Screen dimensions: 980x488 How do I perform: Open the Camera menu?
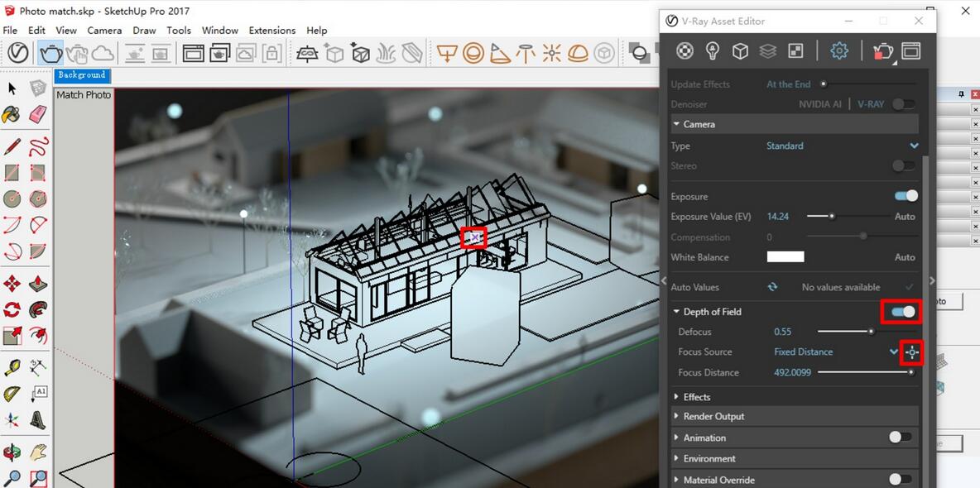pos(104,30)
